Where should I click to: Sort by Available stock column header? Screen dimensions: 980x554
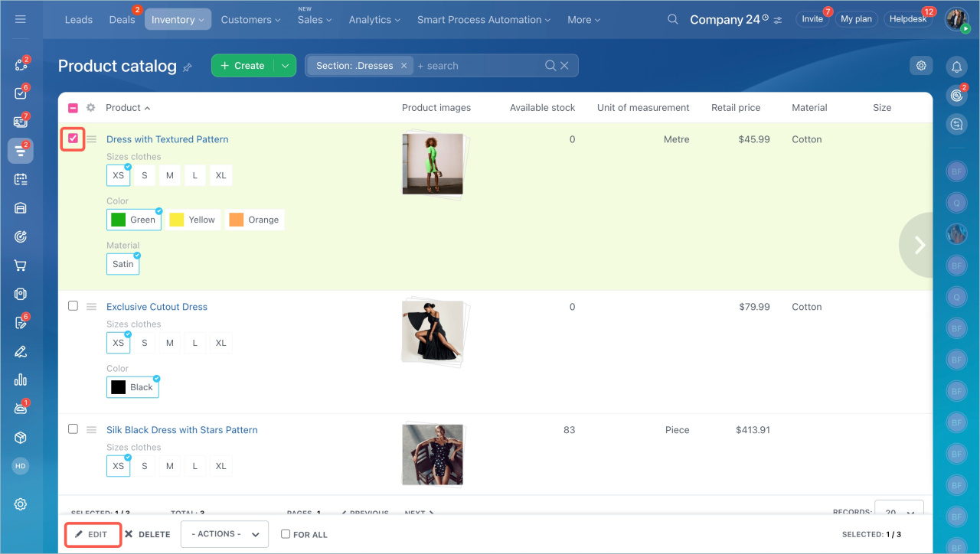[542, 108]
